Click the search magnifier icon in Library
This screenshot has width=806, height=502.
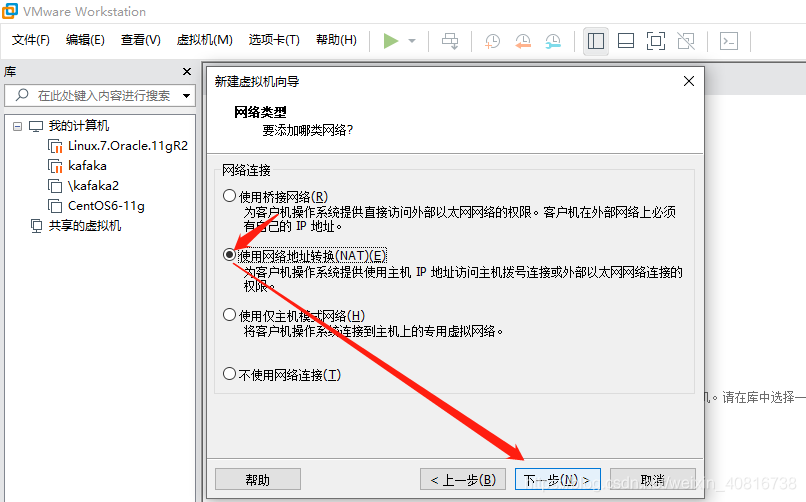(x=22, y=95)
